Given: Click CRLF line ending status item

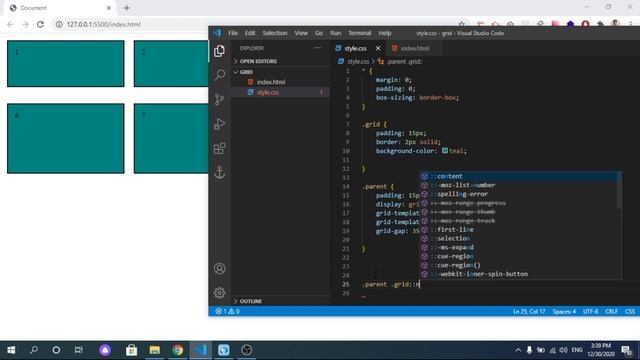Looking at the screenshot, I should (x=611, y=311).
